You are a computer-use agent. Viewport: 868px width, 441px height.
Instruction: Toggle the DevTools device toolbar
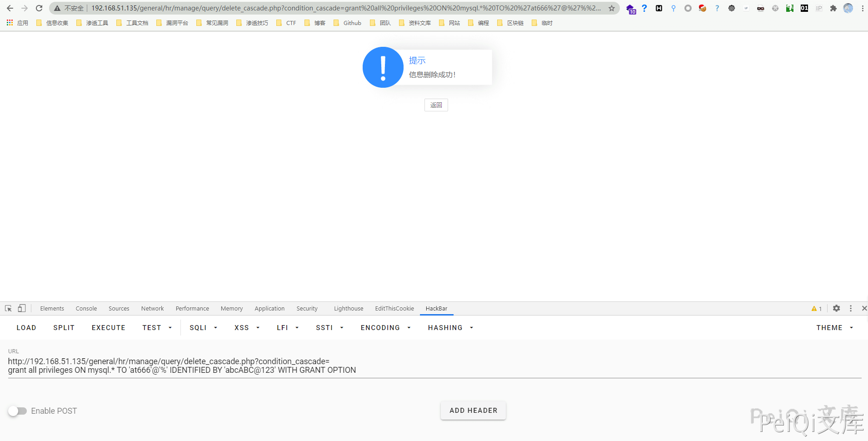coord(22,308)
